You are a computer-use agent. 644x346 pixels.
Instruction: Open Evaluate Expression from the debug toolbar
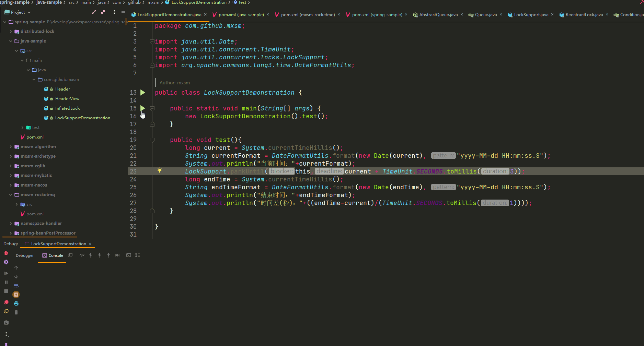tap(129, 255)
